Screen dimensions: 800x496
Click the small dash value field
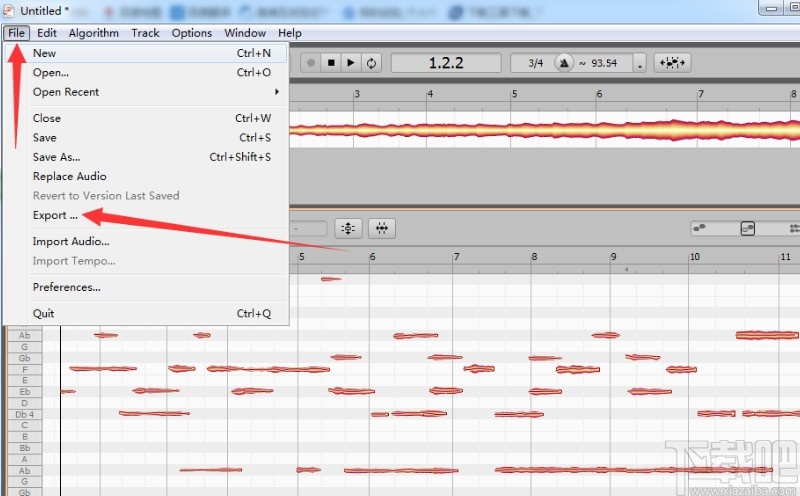point(308,229)
